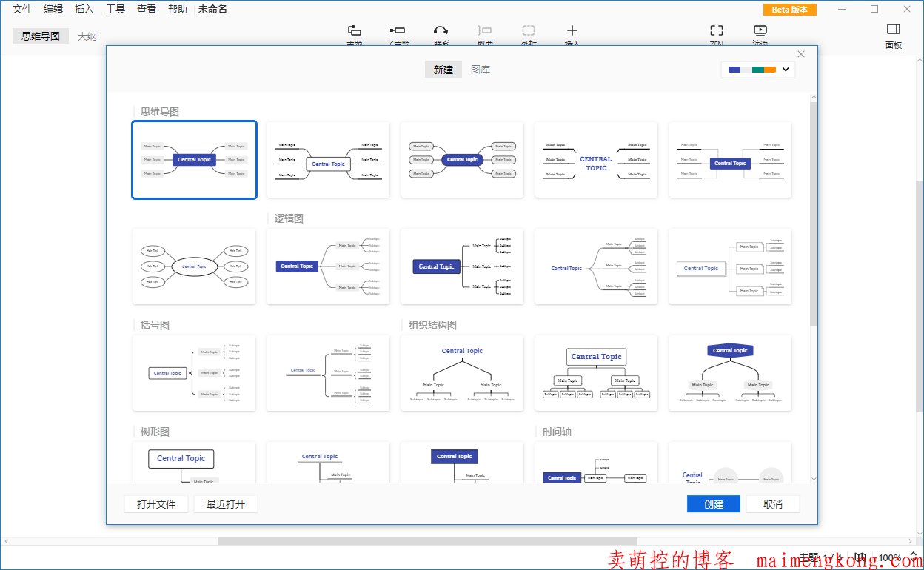
Task: Click the Subtopic toolbar icon
Action: pos(397,31)
